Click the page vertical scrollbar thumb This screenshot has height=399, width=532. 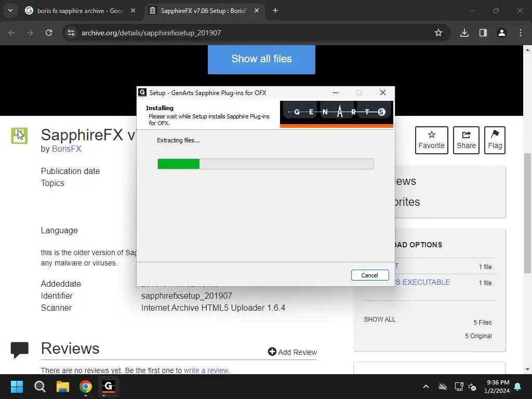tap(527, 213)
